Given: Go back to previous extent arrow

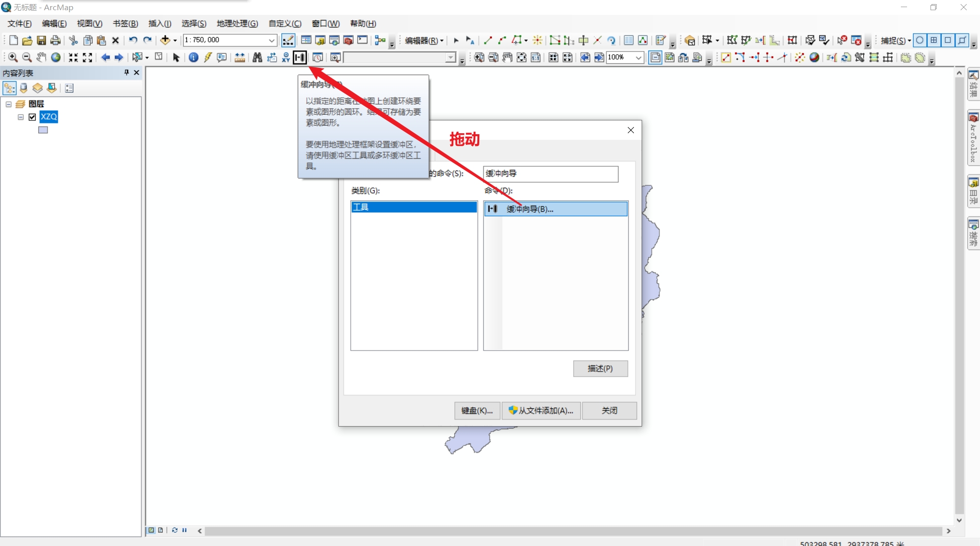Looking at the screenshot, I should pyautogui.click(x=105, y=58).
